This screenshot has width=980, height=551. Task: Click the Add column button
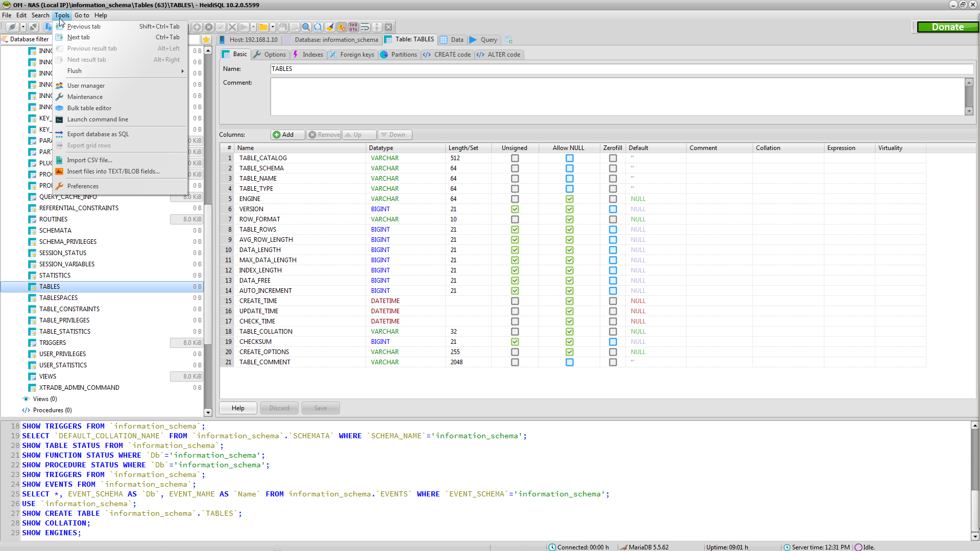click(x=284, y=135)
